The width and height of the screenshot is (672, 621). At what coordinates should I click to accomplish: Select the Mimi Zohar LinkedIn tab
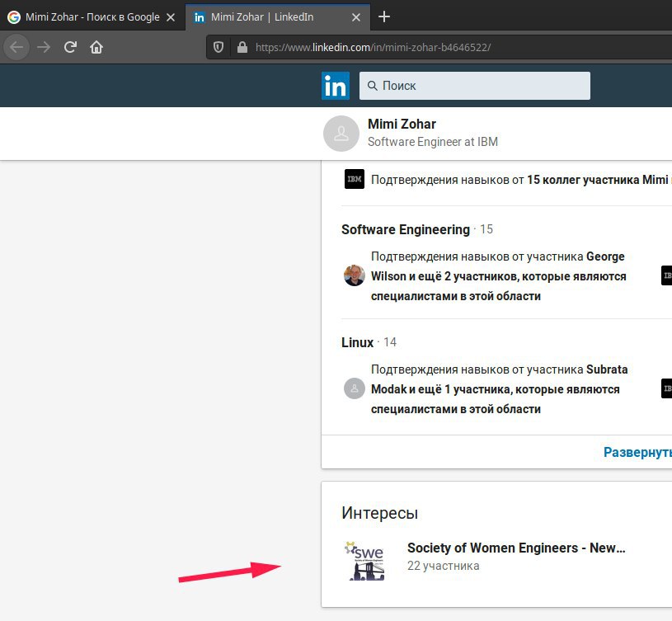(278, 16)
